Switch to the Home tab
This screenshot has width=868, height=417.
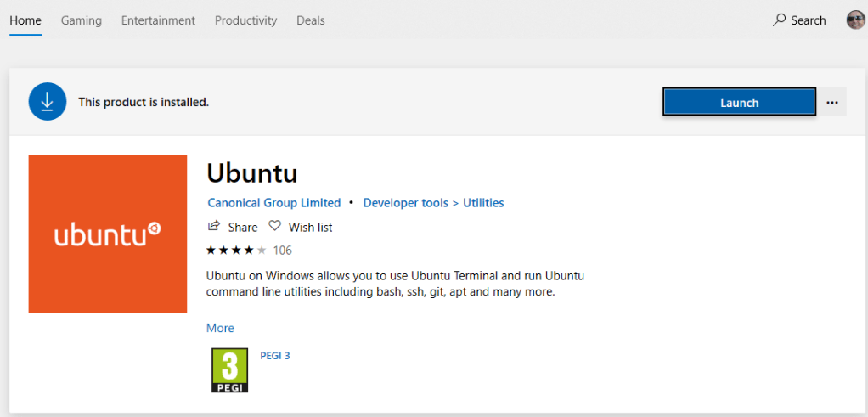point(25,20)
